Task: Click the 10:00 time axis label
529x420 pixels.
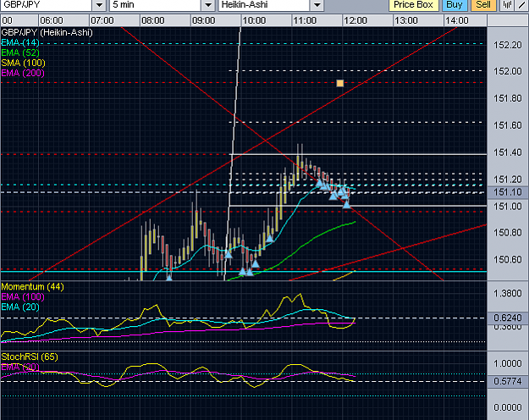Action: (x=254, y=20)
